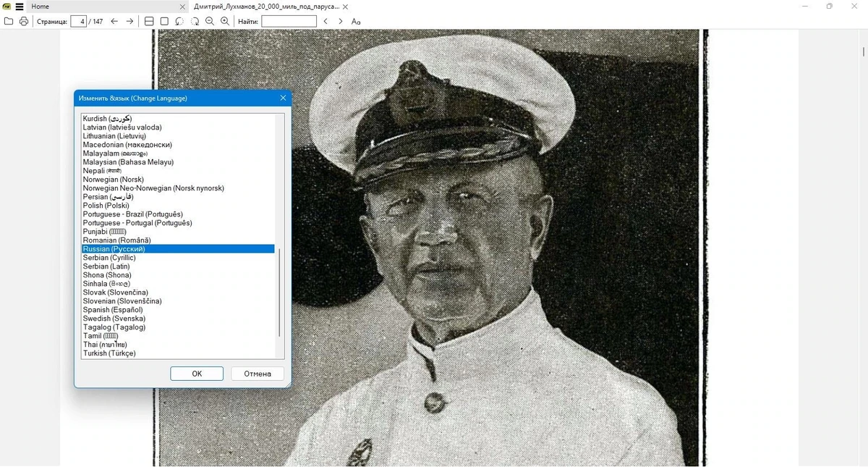Viewport: 868px width, 467px height.
Task: Confirm language with OK button
Action: pyautogui.click(x=197, y=374)
